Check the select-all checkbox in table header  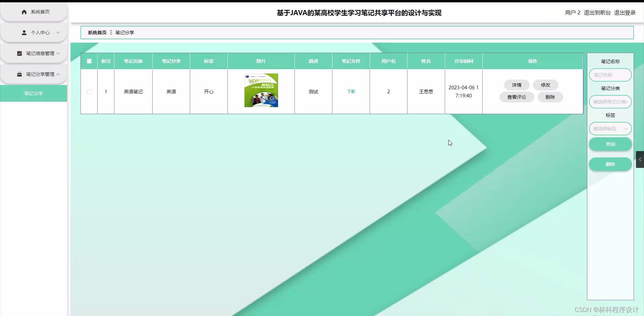pyautogui.click(x=89, y=61)
